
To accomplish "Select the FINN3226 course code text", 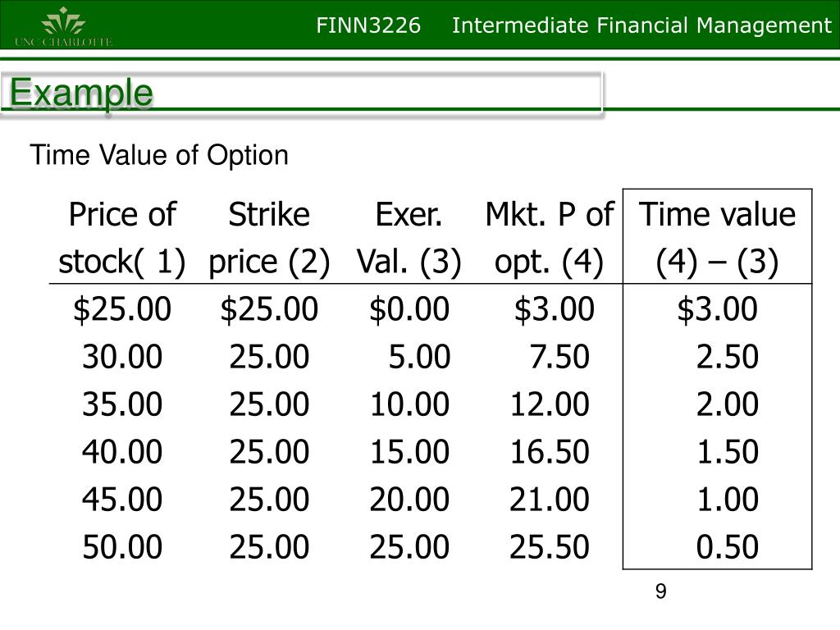I will 368,25.
